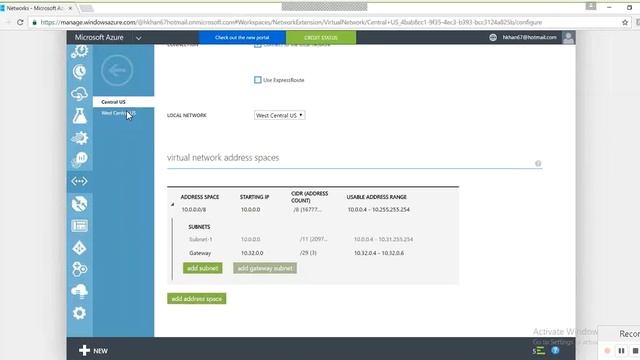This screenshot has width=640, height=360.
Task: Click the address spaces info icon
Action: [x=538, y=163]
